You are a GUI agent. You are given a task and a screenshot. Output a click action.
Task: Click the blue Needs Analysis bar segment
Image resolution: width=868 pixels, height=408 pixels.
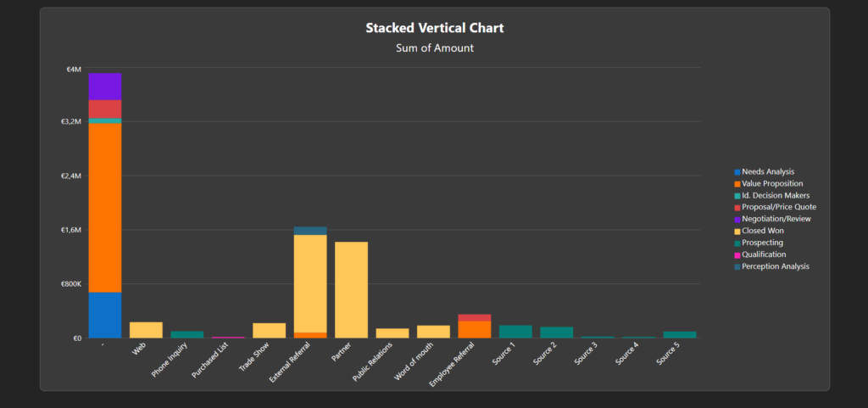point(105,315)
